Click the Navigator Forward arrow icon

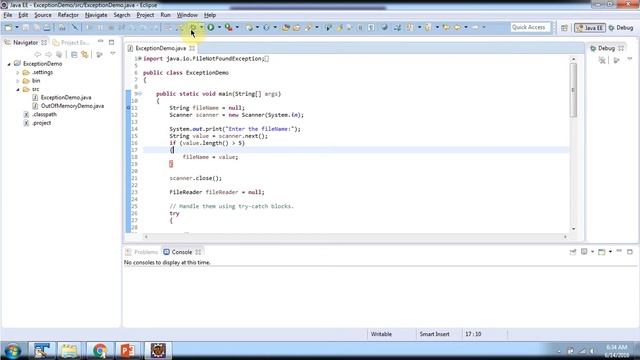(48, 54)
